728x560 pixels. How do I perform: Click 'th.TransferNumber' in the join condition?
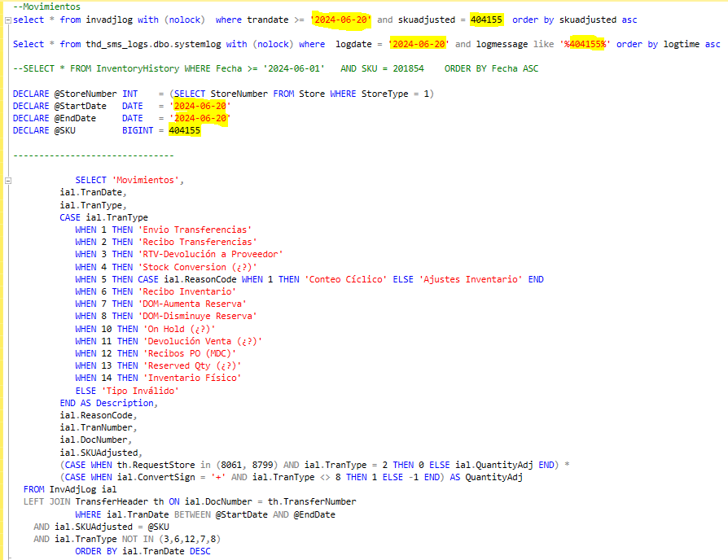click(312, 501)
